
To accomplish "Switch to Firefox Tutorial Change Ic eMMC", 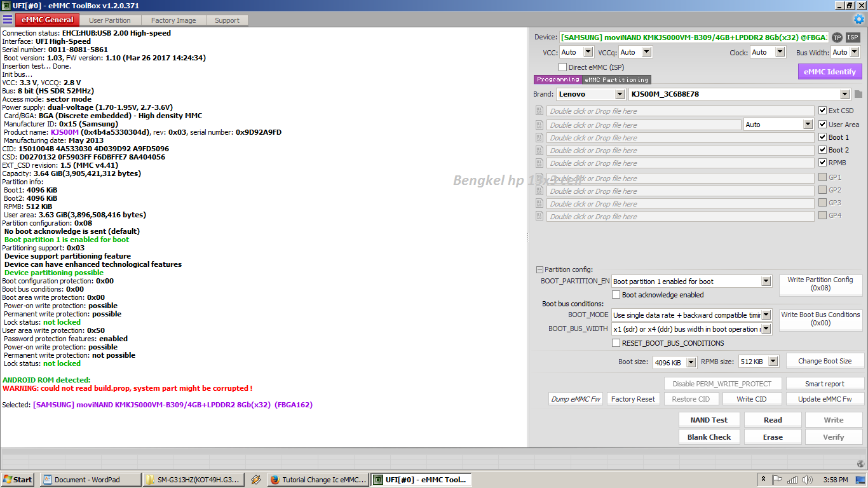I will (x=318, y=480).
